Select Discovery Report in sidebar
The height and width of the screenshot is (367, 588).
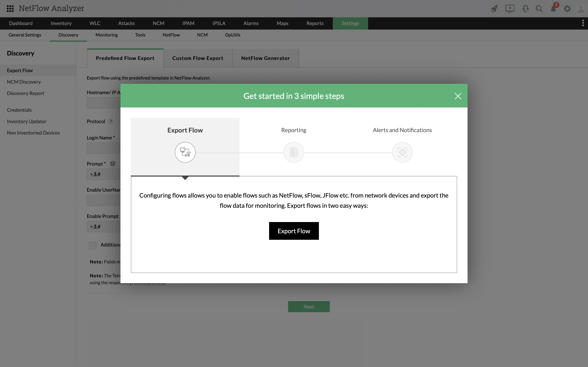(x=26, y=93)
